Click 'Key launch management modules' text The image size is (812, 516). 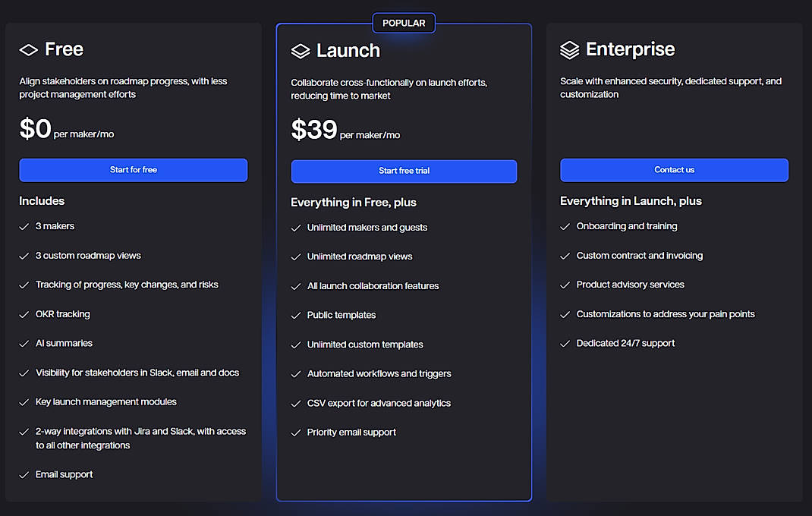pos(106,401)
